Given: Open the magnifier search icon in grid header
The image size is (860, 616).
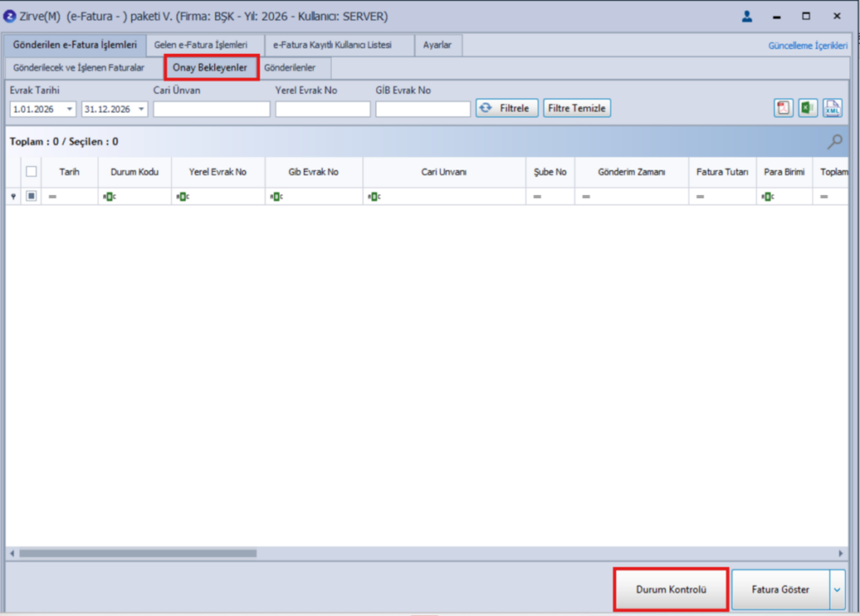Looking at the screenshot, I should coord(835,142).
